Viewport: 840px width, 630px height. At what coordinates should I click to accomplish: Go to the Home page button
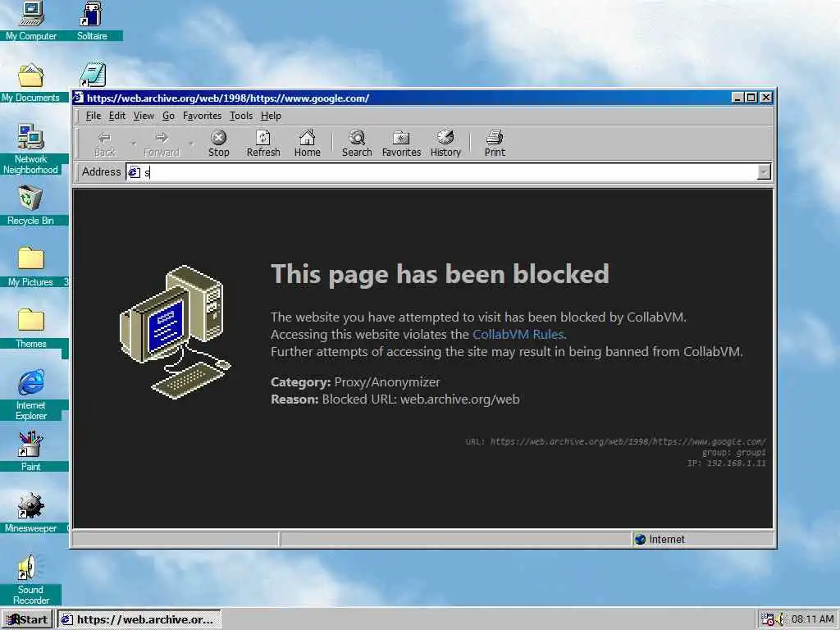[x=307, y=144]
